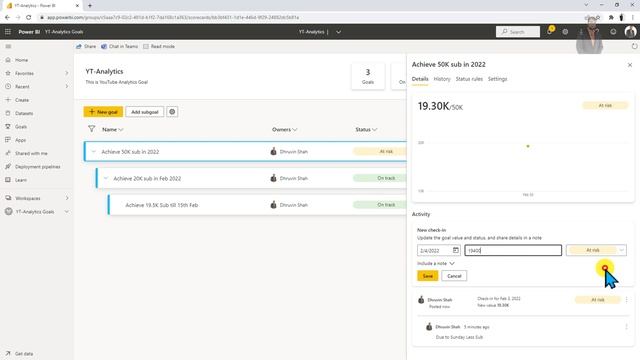
Task: Go to Home in sidebar
Action: pyautogui.click(x=21, y=60)
